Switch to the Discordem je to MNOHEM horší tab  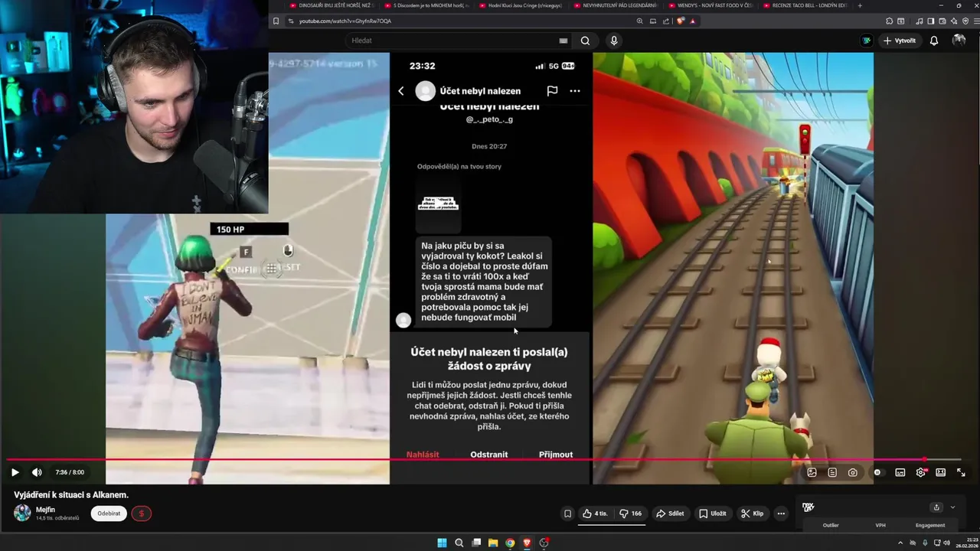[x=426, y=5]
